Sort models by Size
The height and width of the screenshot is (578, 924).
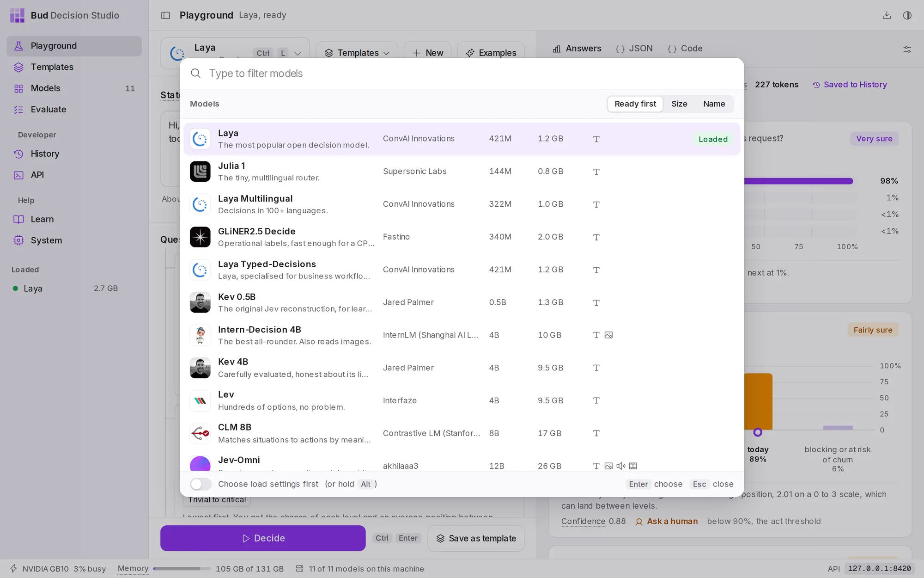pyautogui.click(x=679, y=104)
